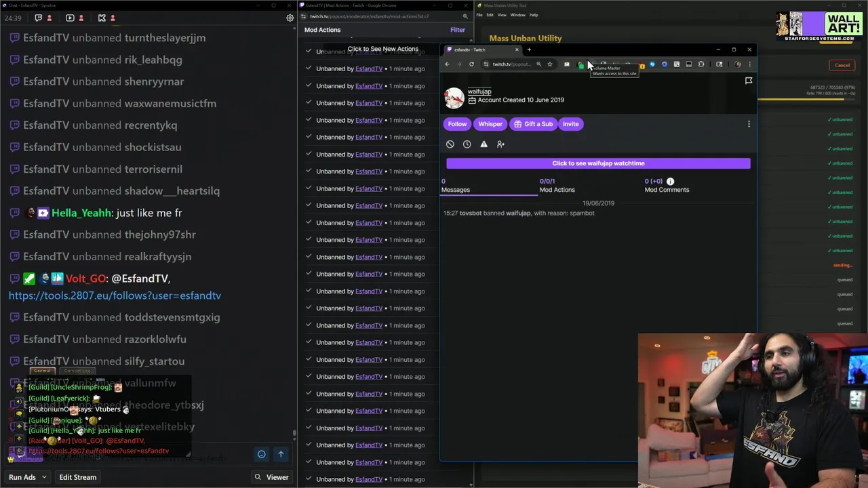Click the warn user triangle icon
The width and height of the screenshot is (868, 488).
pyautogui.click(x=484, y=144)
